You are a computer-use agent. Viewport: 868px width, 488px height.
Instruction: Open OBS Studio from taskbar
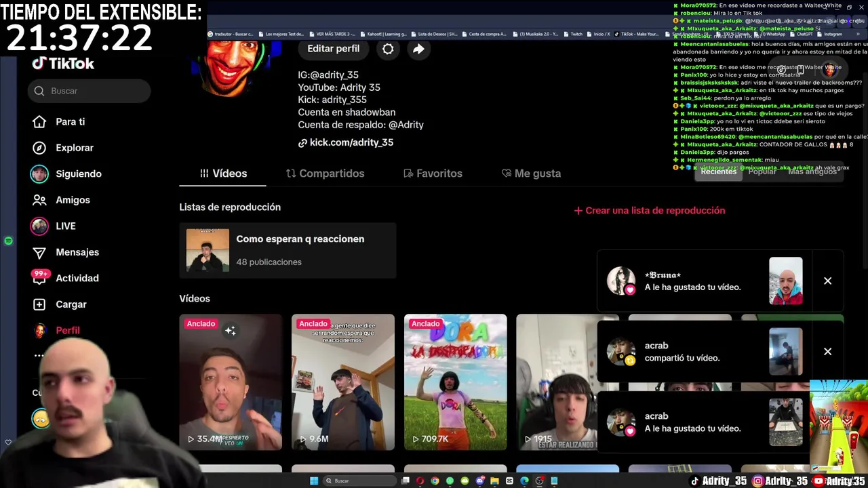click(x=539, y=481)
